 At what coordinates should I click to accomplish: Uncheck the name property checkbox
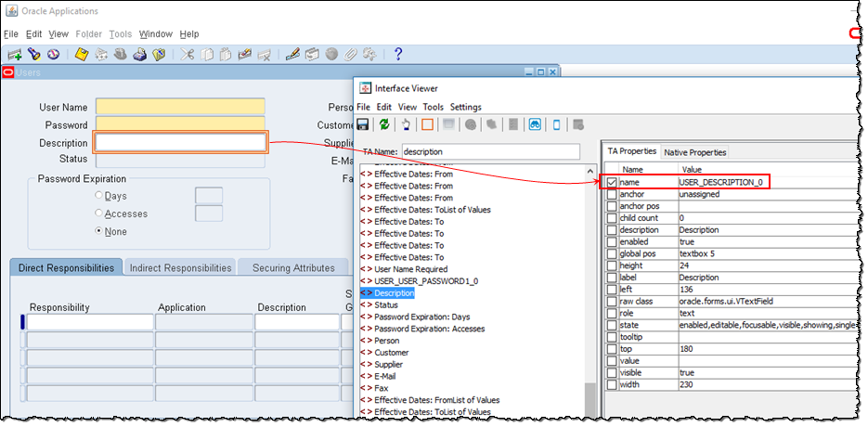click(612, 182)
